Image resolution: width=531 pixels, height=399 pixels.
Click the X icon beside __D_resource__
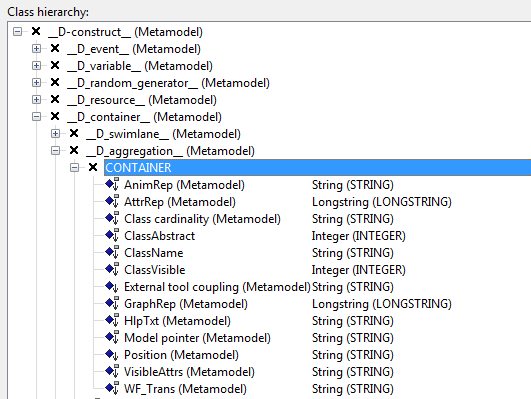(55, 99)
